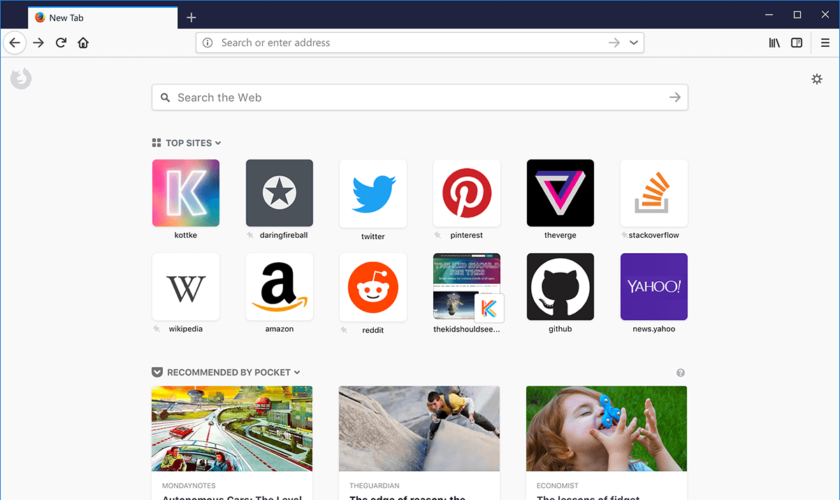Click the pin icon beside stackoverflow
Viewport: 840px width, 500px height.
pos(624,235)
